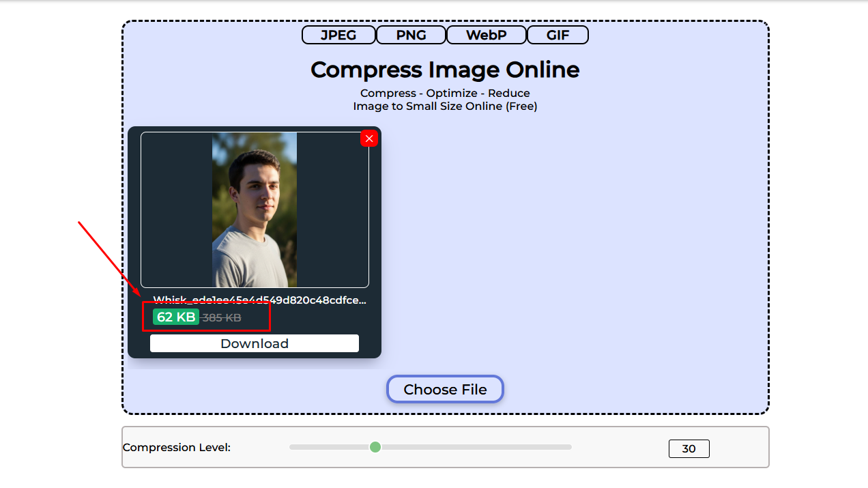
Task: Download the compressed image
Action: point(254,343)
